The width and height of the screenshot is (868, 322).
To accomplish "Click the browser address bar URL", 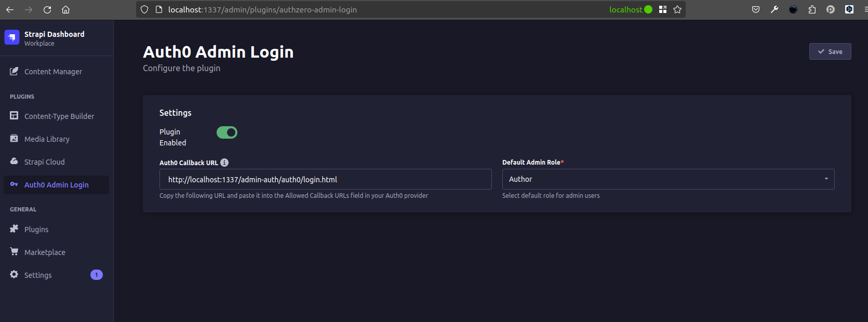I will pyautogui.click(x=262, y=9).
